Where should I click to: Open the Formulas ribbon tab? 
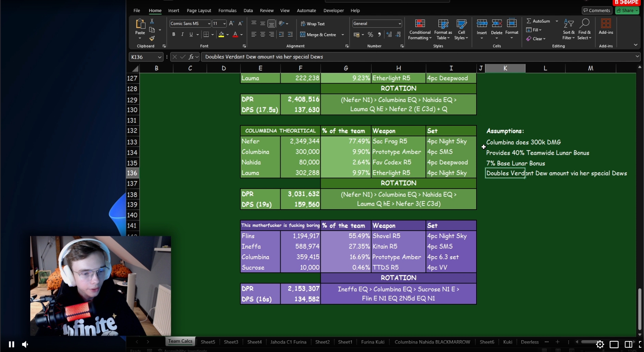(x=227, y=11)
